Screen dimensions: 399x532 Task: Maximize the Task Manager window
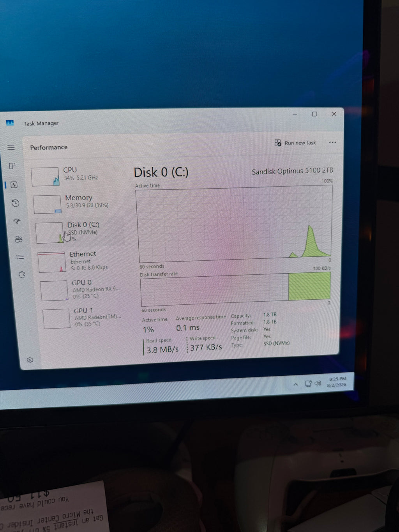click(314, 114)
